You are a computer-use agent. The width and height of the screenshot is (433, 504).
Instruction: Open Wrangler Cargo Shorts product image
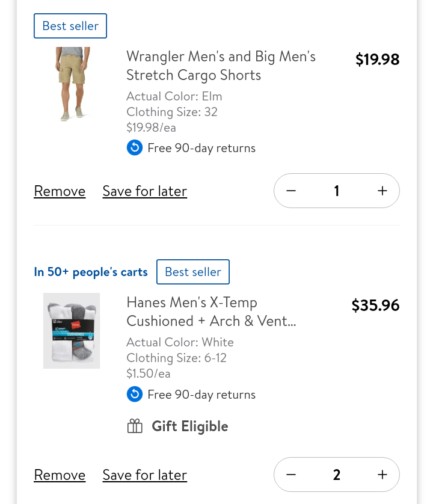click(x=72, y=84)
